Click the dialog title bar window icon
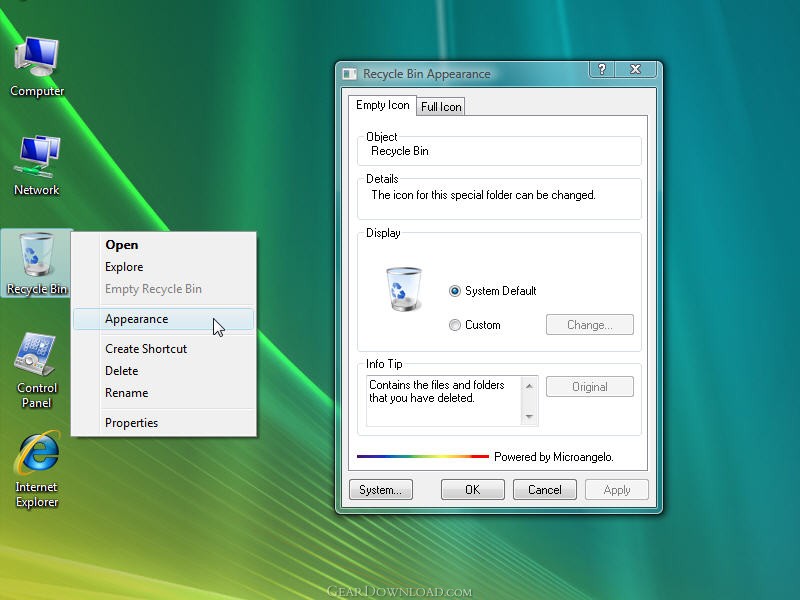The image size is (800, 600). 349,74
